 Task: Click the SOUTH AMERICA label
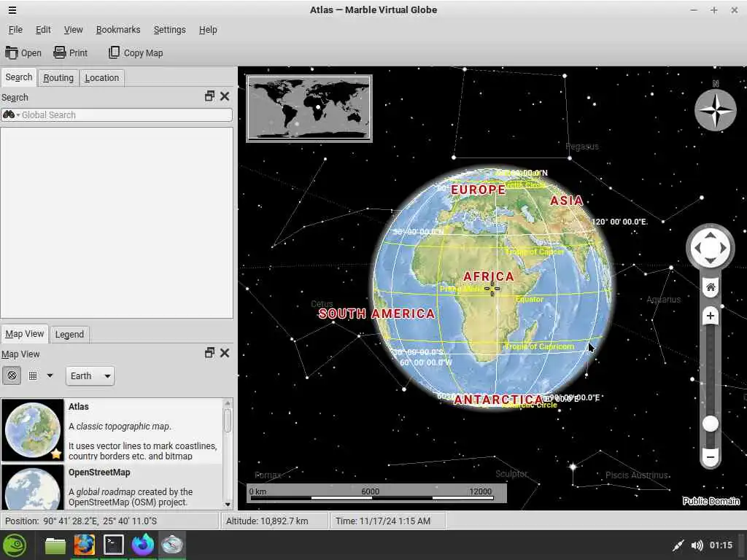[377, 314]
